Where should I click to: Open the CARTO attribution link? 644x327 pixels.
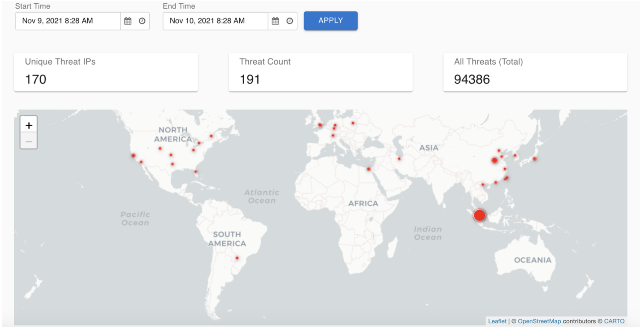(614, 321)
